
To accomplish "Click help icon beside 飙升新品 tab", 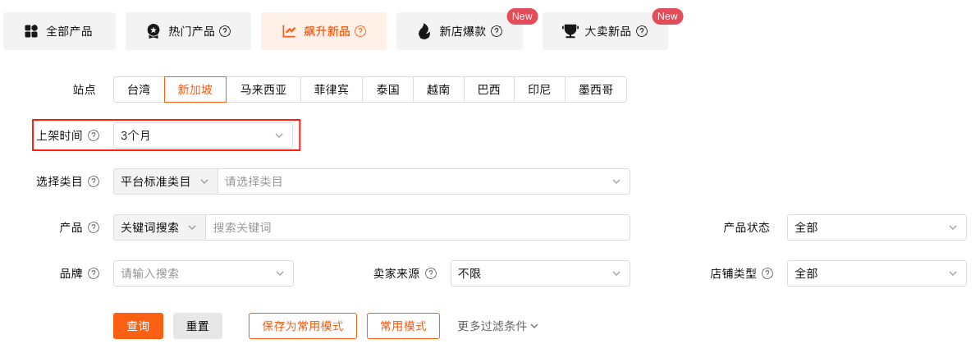I will point(360,31).
